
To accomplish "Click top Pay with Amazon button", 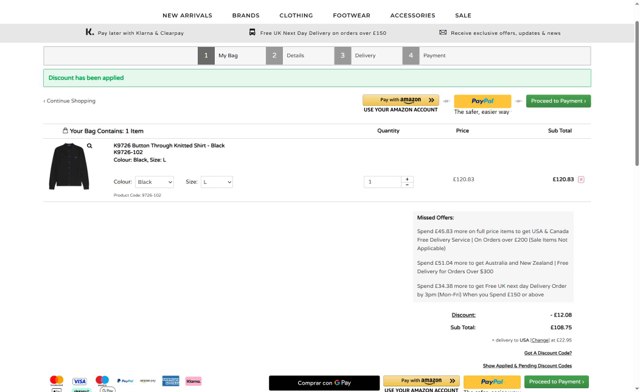I will (401, 100).
